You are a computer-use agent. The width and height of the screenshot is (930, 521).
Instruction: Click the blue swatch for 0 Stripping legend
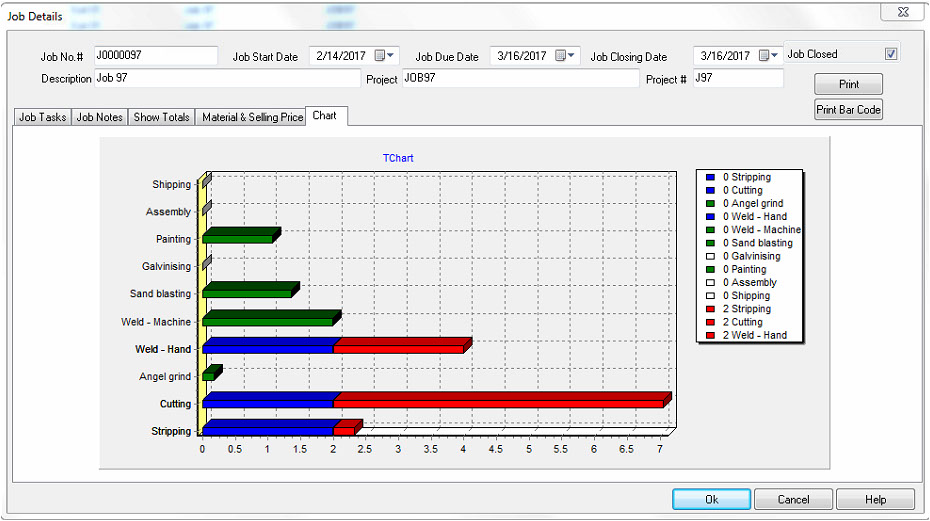709,177
